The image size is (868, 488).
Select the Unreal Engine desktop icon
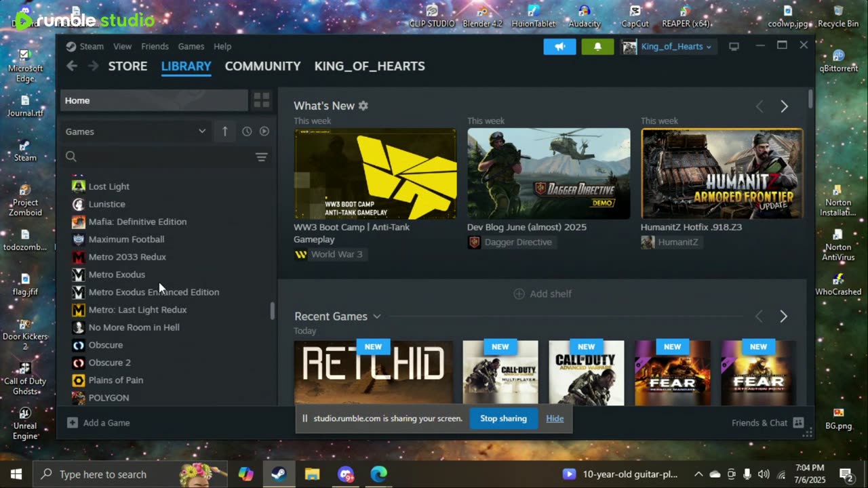[25, 424]
